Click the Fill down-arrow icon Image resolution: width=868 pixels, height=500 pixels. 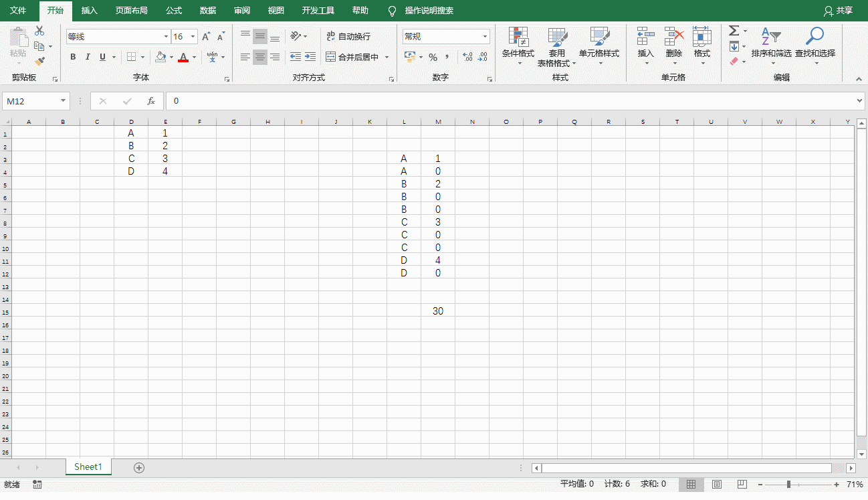[x=734, y=46]
